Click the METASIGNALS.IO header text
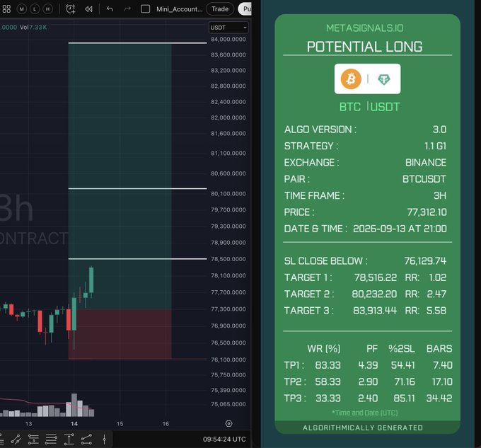The image size is (481, 448). [364, 28]
